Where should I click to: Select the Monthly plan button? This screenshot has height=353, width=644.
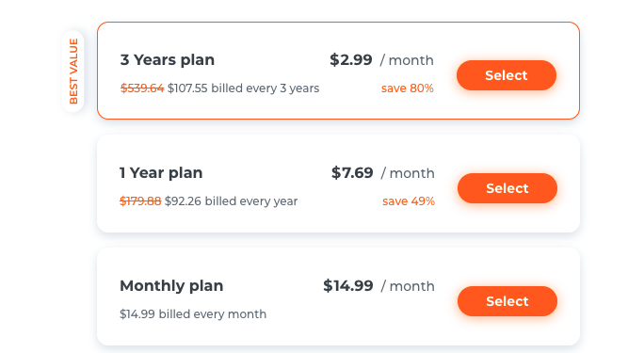(507, 301)
